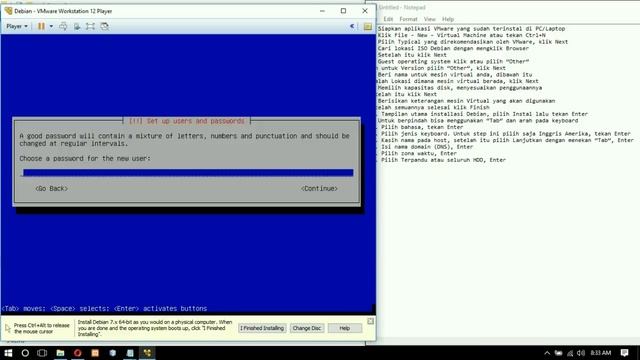This screenshot has width=640, height=360.
Task: Select the Continue button in installer
Action: pos(319,189)
